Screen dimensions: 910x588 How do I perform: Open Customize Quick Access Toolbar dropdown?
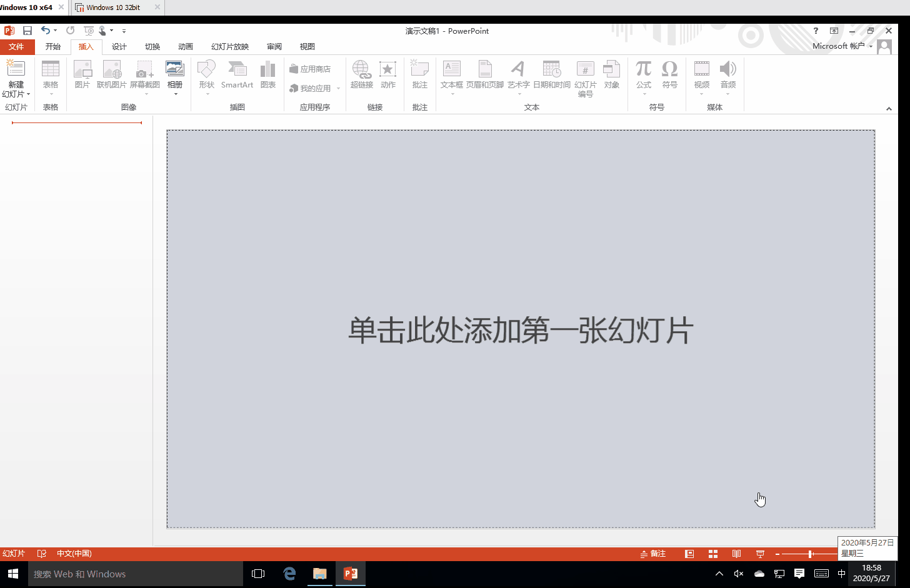(124, 31)
